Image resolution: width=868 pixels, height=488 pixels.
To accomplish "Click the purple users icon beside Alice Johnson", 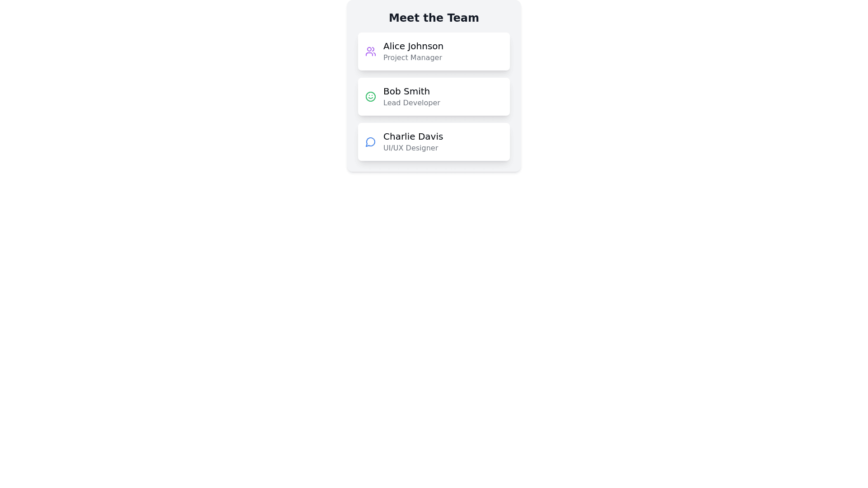I will (371, 52).
